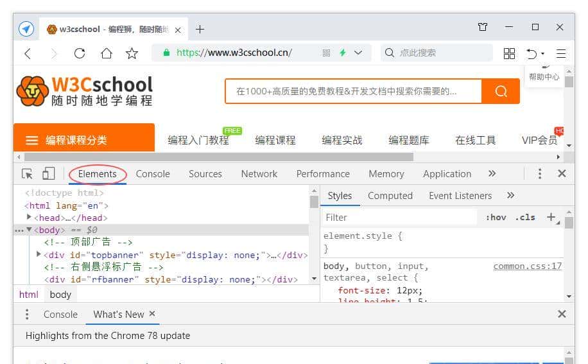Click the site search input field

353,91
